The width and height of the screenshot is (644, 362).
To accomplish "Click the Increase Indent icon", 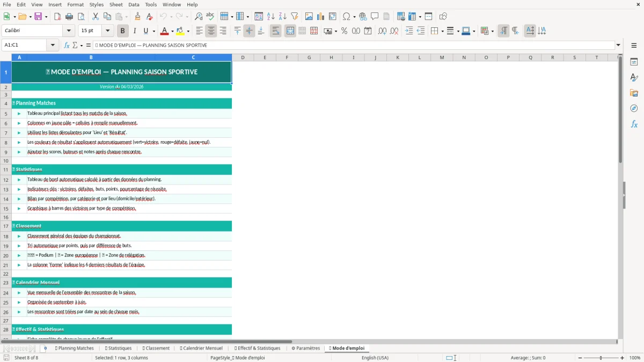I will coord(409,31).
